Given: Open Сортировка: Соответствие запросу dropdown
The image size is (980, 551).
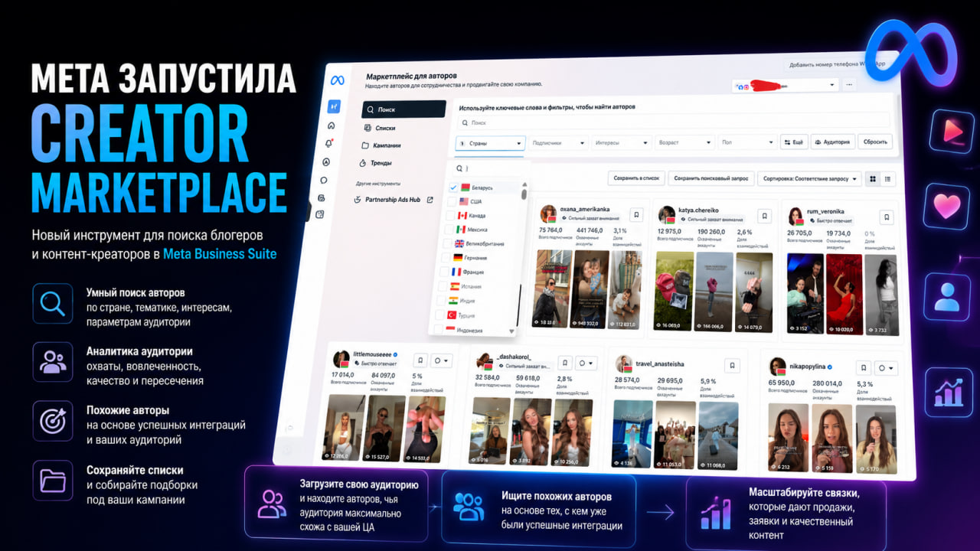Looking at the screenshot, I should (810, 178).
